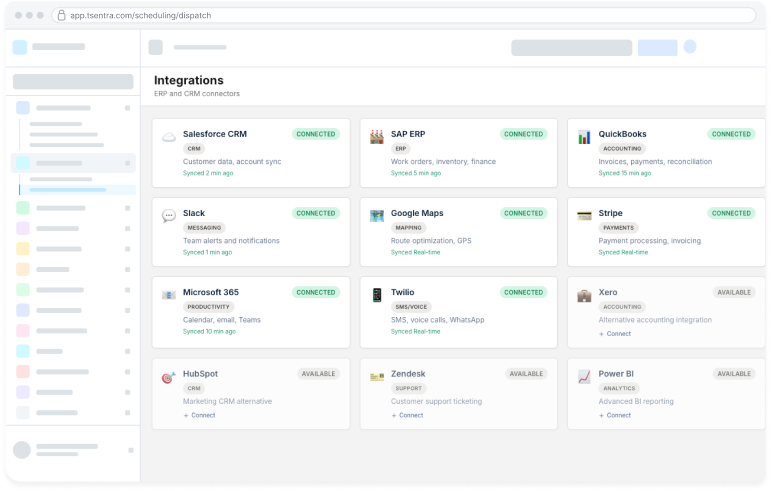Click the Zendesk ticket icon

[x=377, y=377]
